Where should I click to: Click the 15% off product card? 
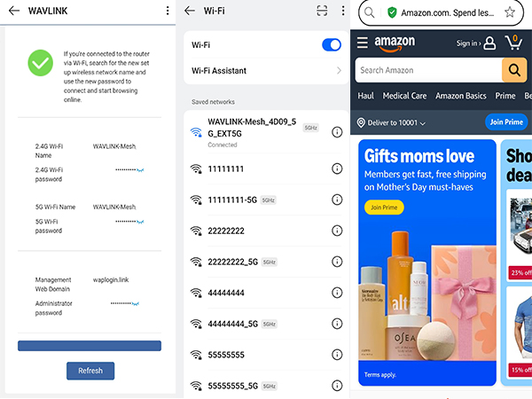pos(520,332)
